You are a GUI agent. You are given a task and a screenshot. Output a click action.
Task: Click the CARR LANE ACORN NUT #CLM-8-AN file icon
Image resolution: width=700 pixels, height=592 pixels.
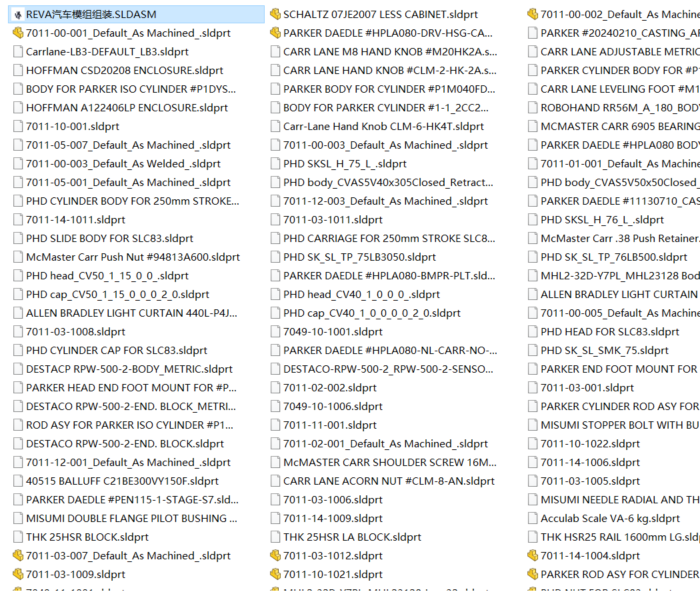(275, 481)
